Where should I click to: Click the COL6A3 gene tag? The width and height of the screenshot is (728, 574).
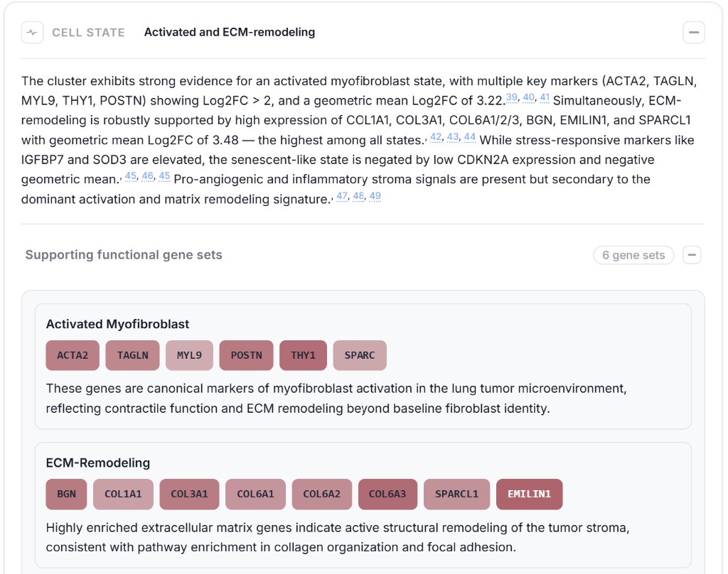pos(387,494)
